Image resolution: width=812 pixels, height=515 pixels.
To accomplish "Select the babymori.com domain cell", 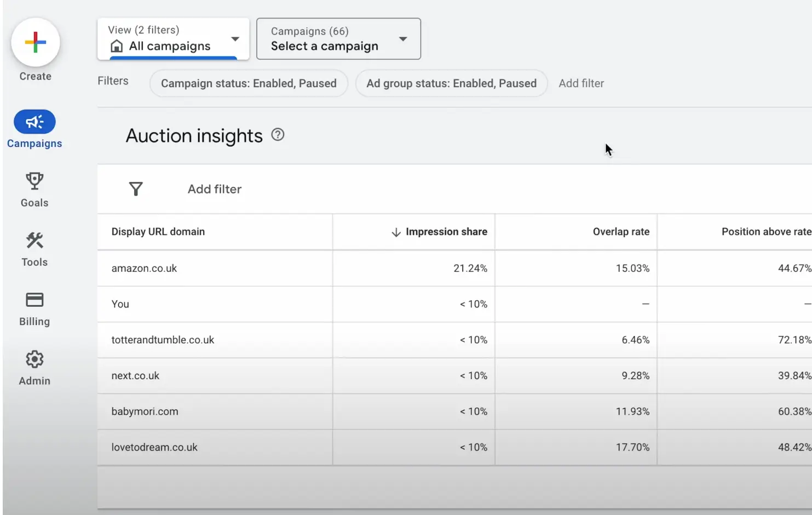I will (145, 411).
